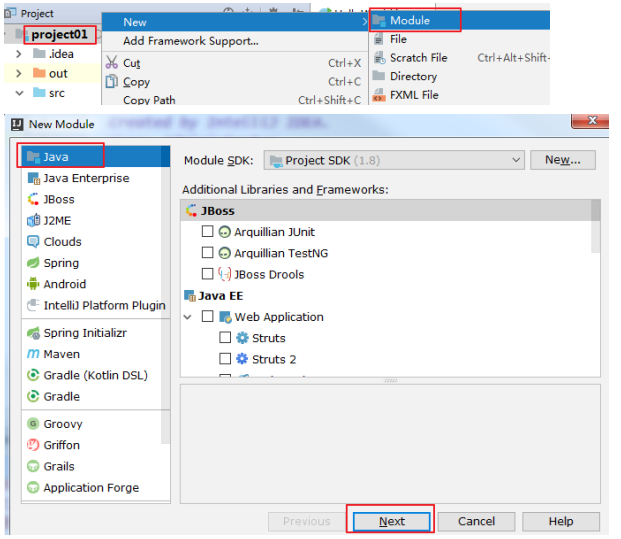Click the Maven icon
The image size is (621, 539).
(33, 354)
